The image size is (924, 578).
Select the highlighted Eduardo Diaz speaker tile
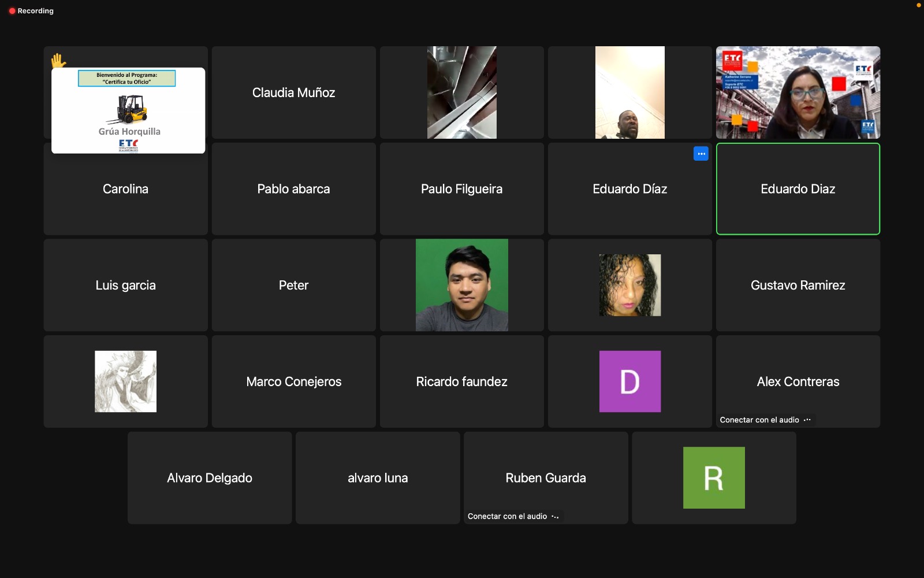(x=798, y=189)
